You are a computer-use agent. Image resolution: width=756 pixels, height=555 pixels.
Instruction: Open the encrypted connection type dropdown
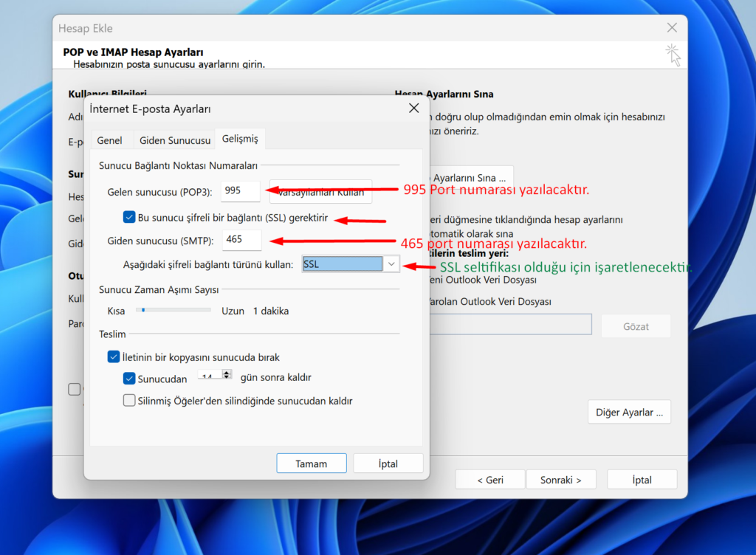391,263
